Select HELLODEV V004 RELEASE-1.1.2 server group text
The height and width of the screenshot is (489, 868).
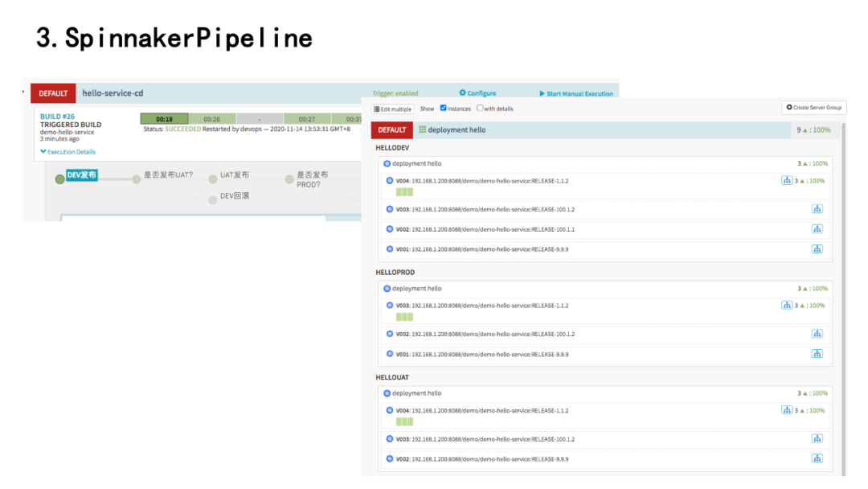482,181
